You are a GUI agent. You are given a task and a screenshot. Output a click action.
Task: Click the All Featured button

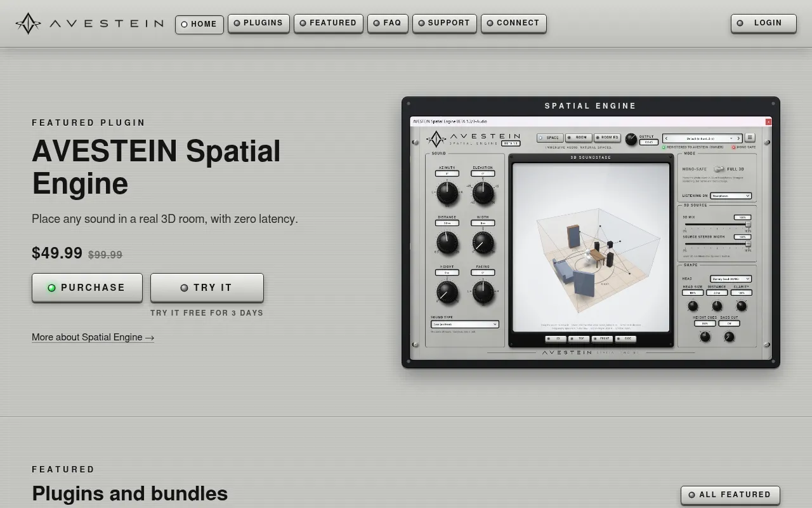point(730,495)
